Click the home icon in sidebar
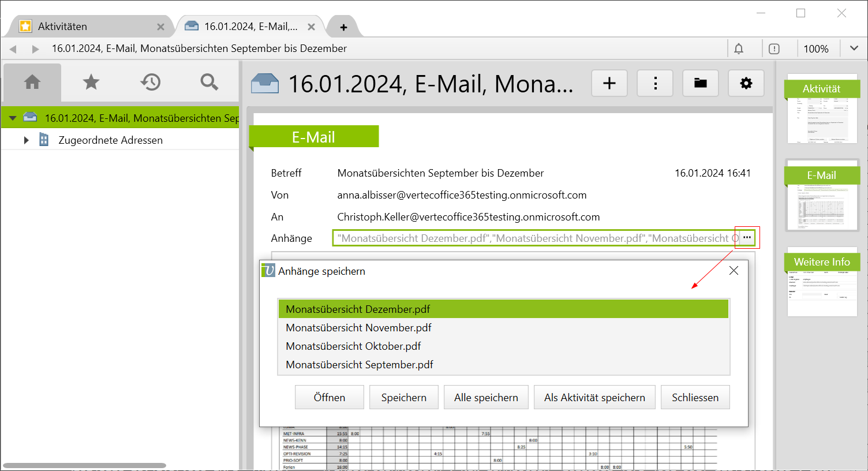The image size is (868, 471). point(32,83)
